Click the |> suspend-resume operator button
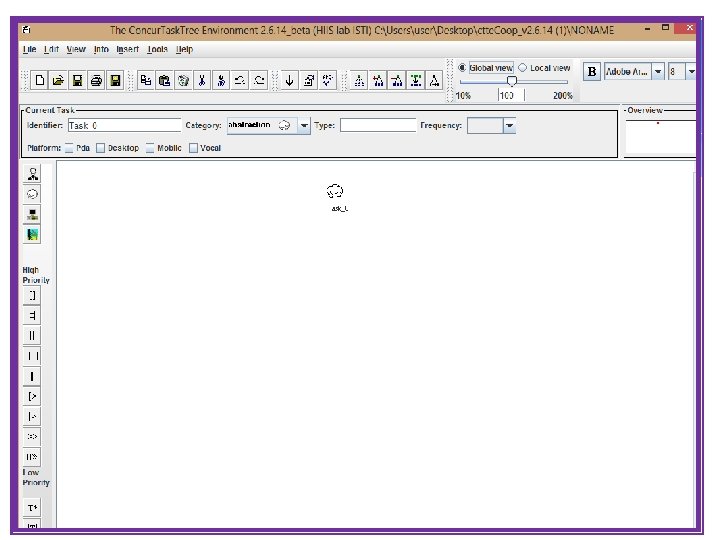The width and height of the screenshot is (720, 540). click(32, 416)
